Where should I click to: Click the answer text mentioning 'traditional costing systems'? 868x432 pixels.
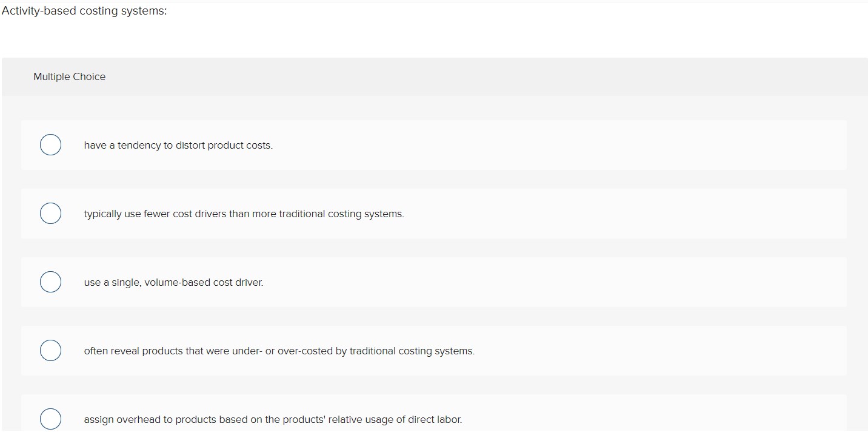point(244,214)
